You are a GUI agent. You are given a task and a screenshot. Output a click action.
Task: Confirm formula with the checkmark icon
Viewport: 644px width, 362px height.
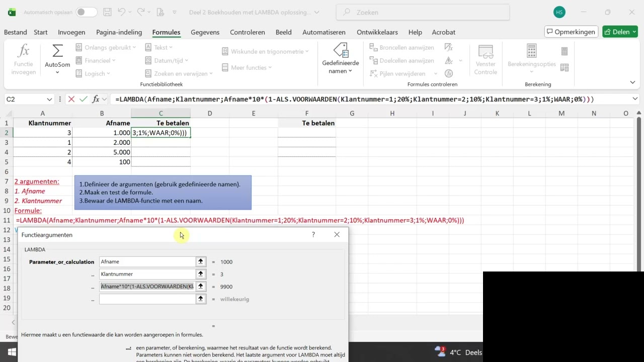pos(84,100)
